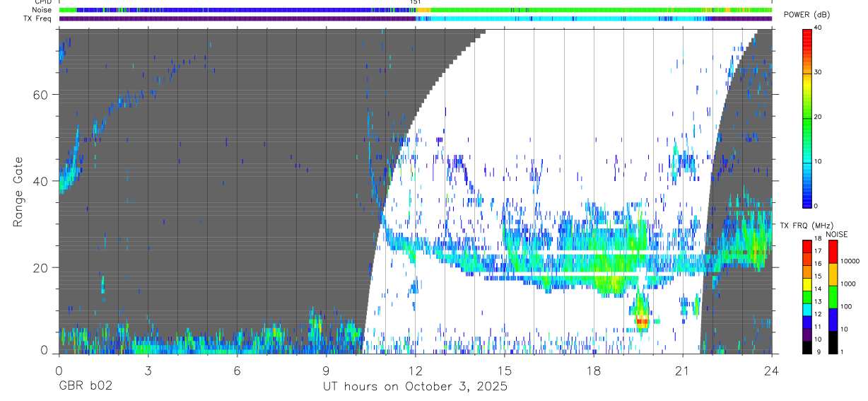Screen dimensions: 868x401
Task: Select 'UT hours on October 3, 2025' label
Action: 415,387
